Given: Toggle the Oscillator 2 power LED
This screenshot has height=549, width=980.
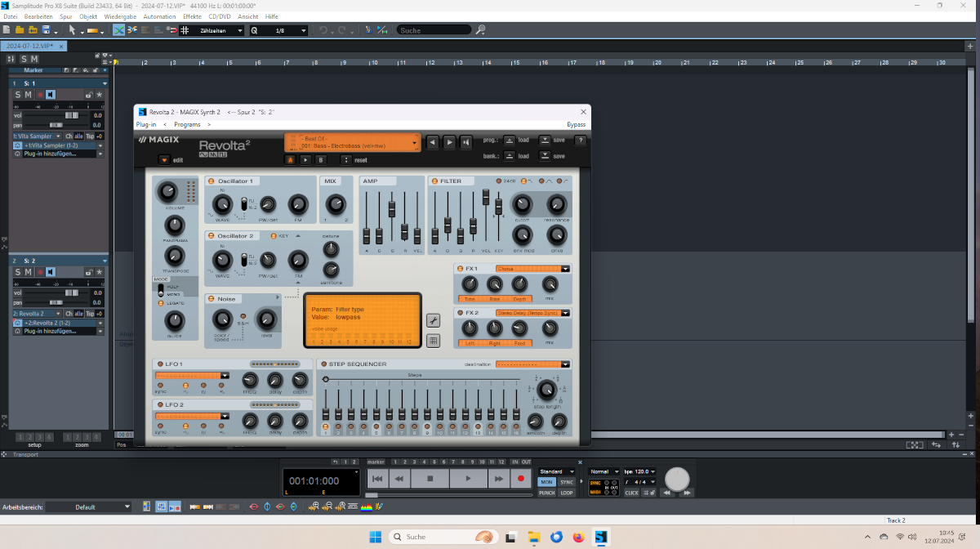Looking at the screenshot, I should pyautogui.click(x=211, y=235).
